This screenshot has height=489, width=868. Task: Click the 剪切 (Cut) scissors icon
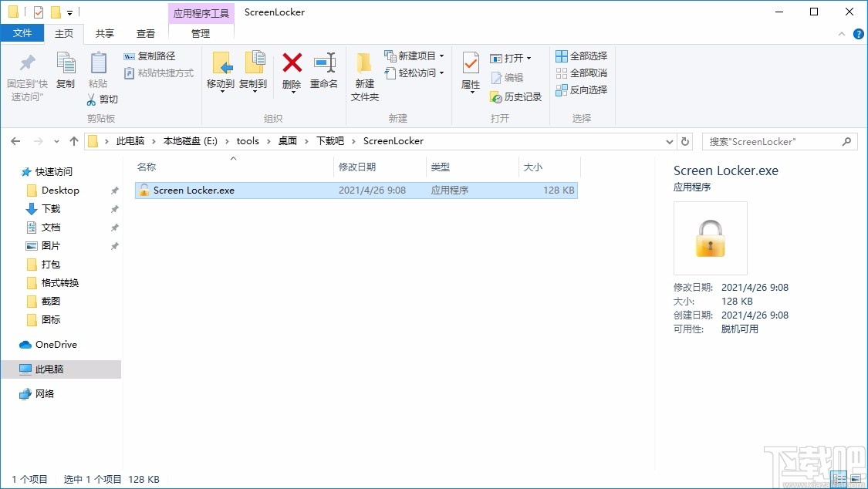(90, 99)
